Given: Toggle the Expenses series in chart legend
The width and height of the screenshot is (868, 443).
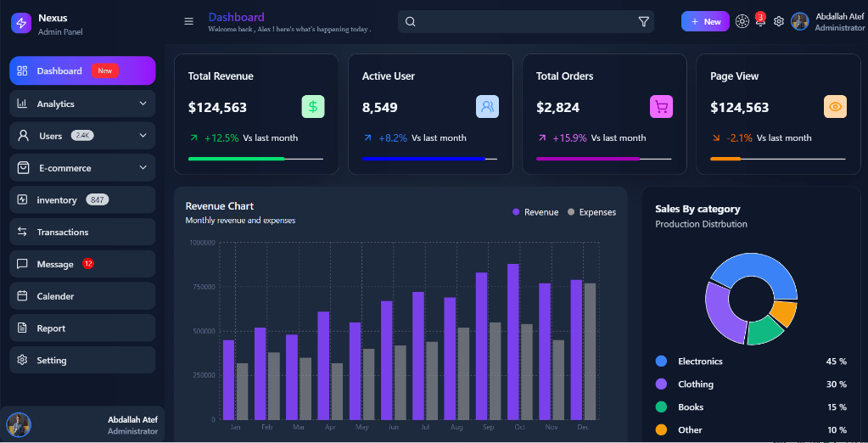Looking at the screenshot, I should [591, 212].
